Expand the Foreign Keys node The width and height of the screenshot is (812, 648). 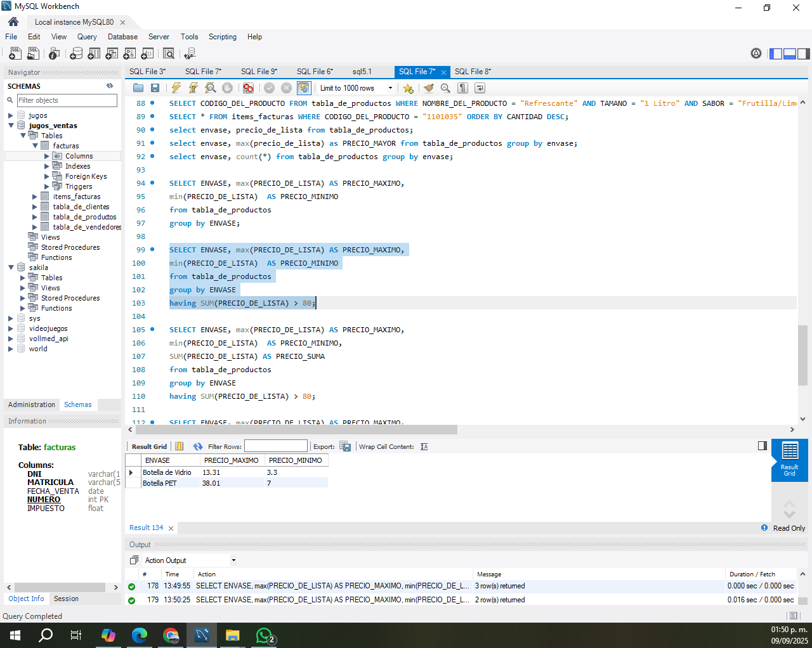[x=47, y=176]
